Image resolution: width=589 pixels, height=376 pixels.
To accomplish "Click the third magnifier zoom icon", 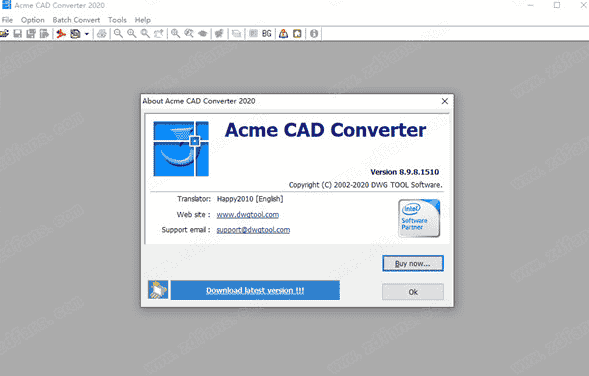I will click(x=145, y=34).
